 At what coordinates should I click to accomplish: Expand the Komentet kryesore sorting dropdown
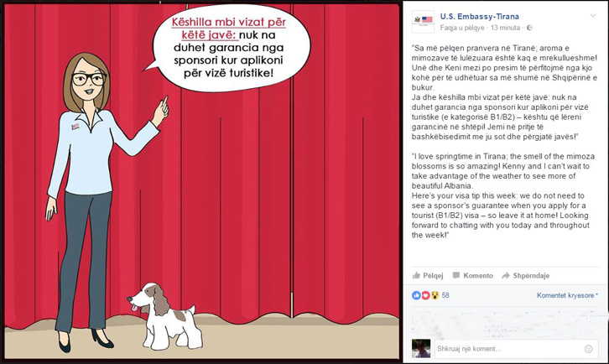pyautogui.click(x=567, y=295)
